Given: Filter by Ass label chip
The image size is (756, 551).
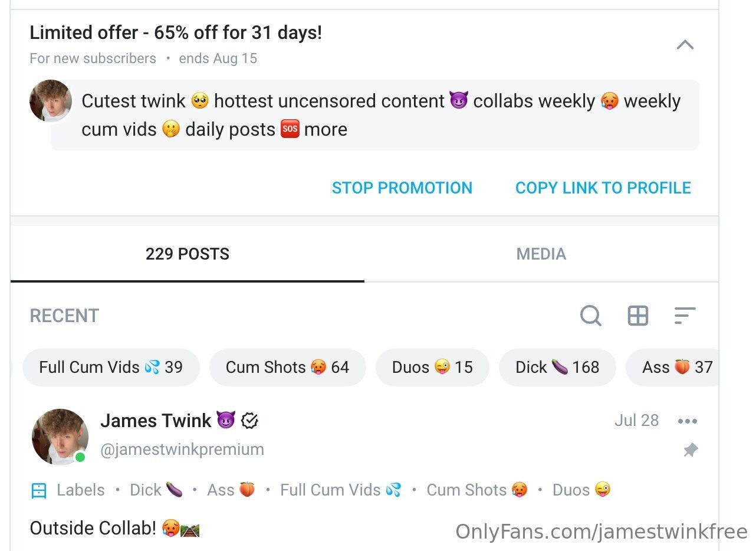Looking at the screenshot, I should [x=675, y=368].
